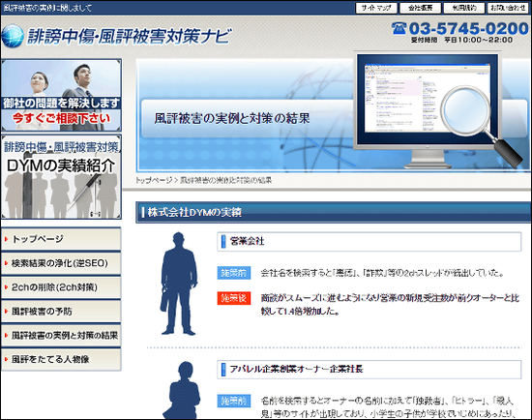The image size is (532, 420).
Task: Click the red 施策後 label
Action: pos(234,298)
